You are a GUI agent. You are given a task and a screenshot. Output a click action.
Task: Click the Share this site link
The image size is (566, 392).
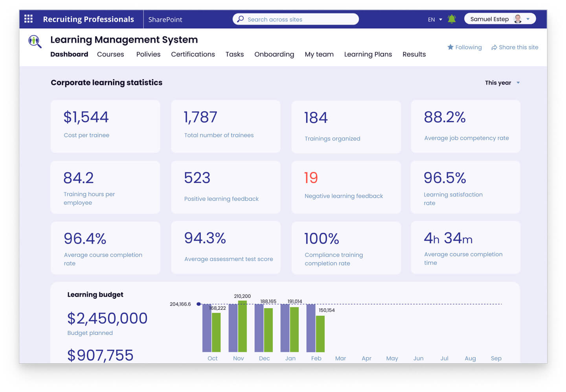click(x=518, y=47)
